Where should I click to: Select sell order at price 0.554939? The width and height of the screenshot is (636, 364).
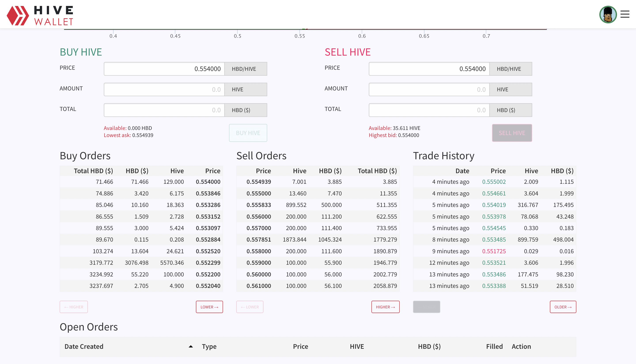coord(318,182)
